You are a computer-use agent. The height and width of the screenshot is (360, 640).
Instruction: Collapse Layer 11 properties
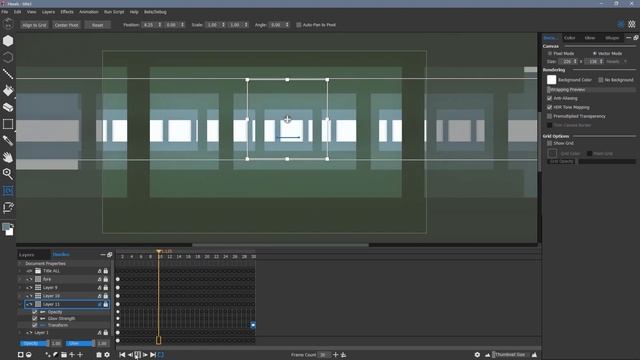[20, 304]
